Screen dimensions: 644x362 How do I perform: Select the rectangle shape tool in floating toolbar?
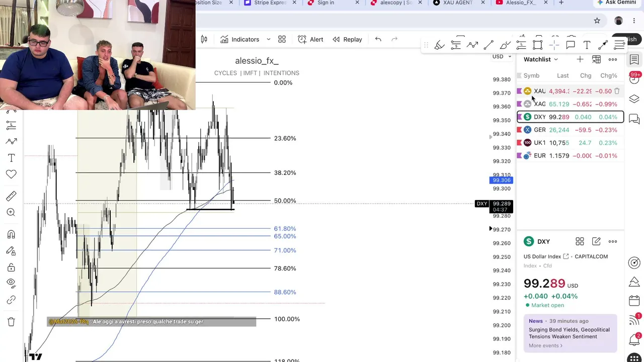click(x=537, y=45)
